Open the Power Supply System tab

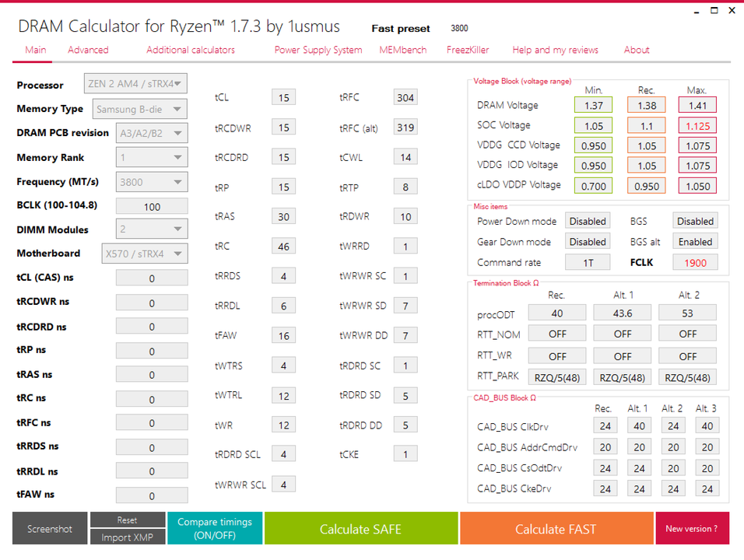318,50
